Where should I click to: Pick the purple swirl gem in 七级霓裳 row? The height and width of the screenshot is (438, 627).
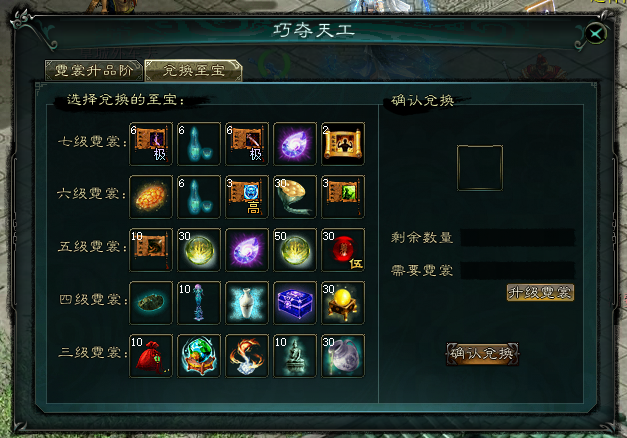click(295, 144)
